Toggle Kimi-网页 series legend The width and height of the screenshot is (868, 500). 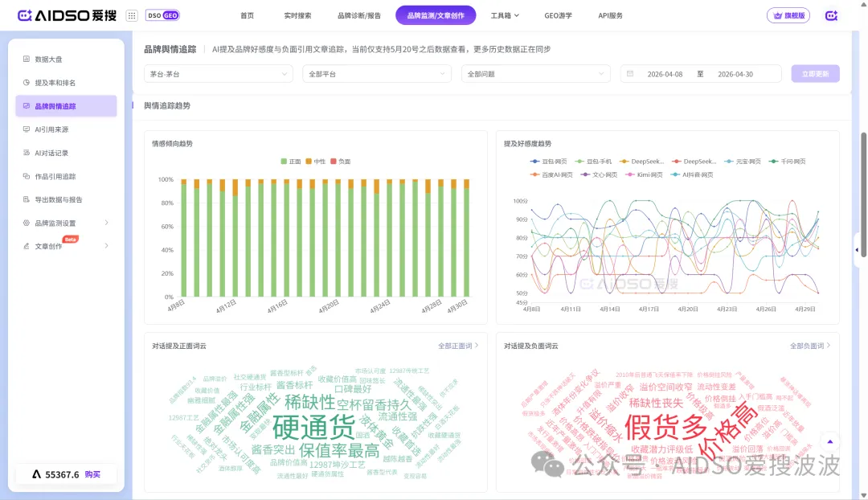644,175
